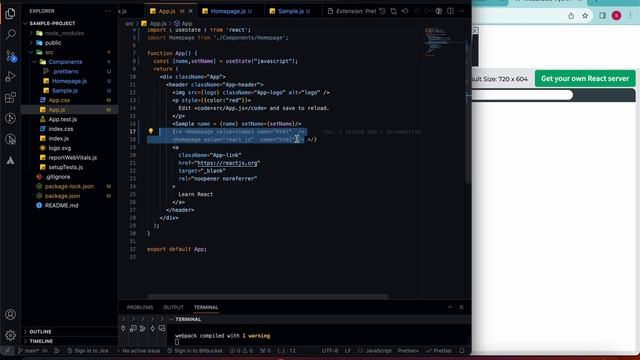640x360 pixels.
Task: Click Sign in to Jira in status bar
Action: pyautogui.click(x=87, y=351)
